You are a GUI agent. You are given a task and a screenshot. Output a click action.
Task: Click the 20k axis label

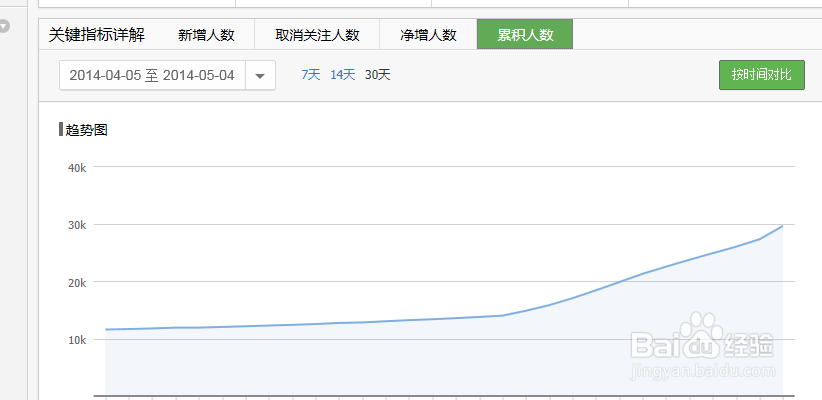point(77,283)
